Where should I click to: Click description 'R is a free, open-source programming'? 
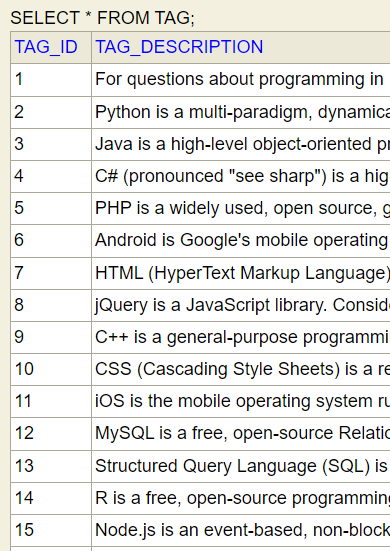(242, 499)
